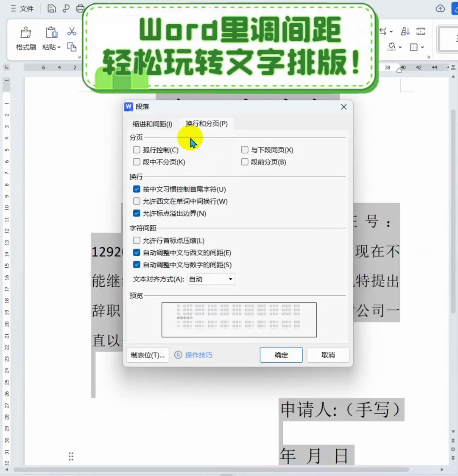This screenshot has width=458, height=476.
Task: Select the 格式刷 (Format Painter) tool
Action: point(25,38)
